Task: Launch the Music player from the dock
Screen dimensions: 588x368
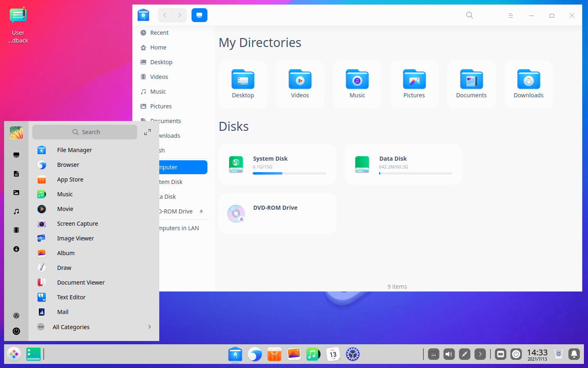Action: point(313,354)
